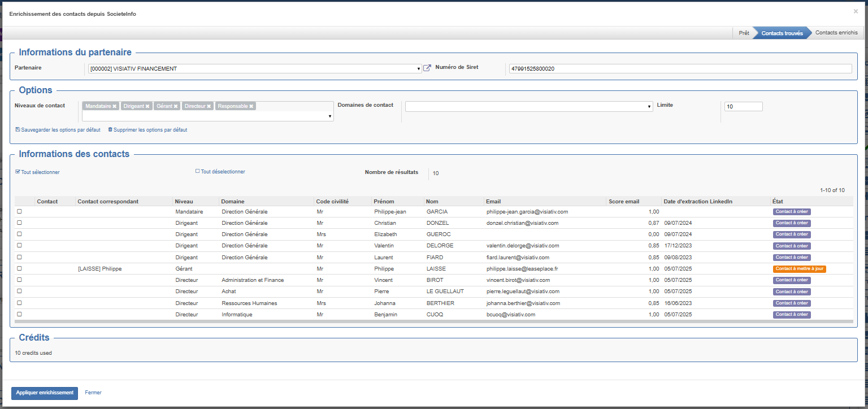Remove the Mandataire tag

coord(114,106)
